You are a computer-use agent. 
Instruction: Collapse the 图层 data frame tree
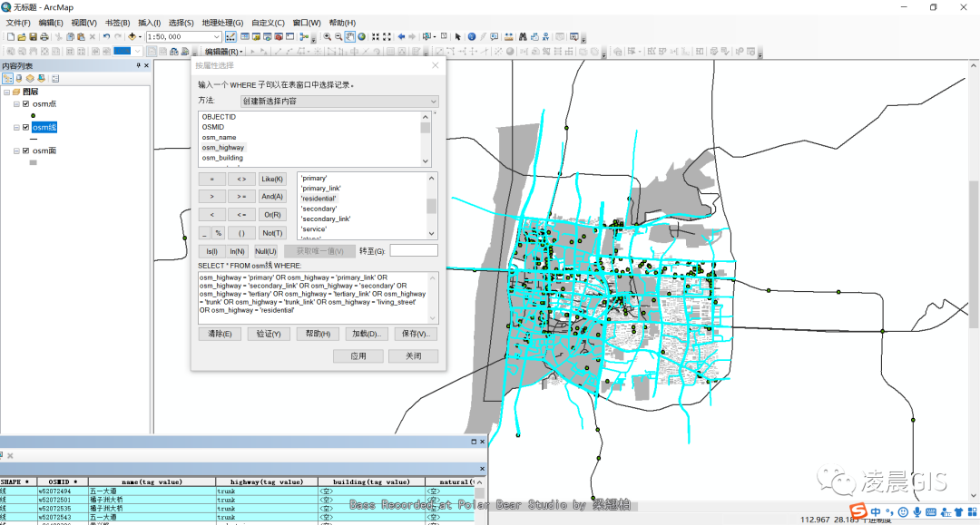[x=6, y=92]
